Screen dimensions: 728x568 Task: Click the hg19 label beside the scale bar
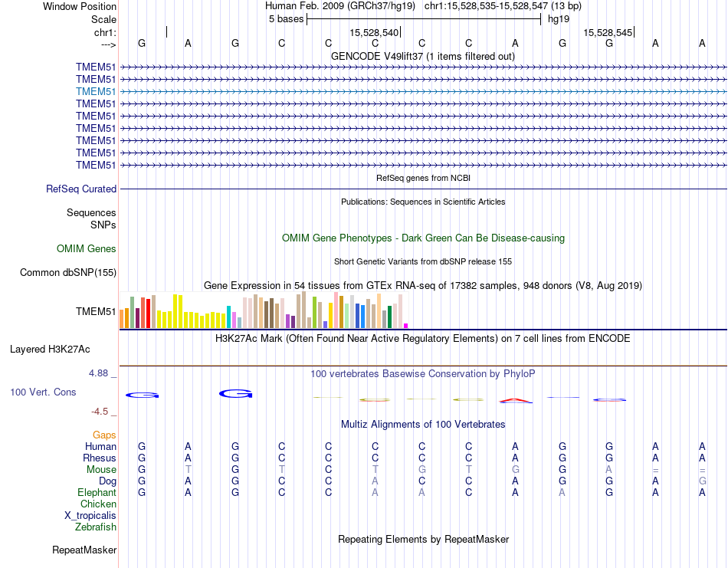(559, 19)
